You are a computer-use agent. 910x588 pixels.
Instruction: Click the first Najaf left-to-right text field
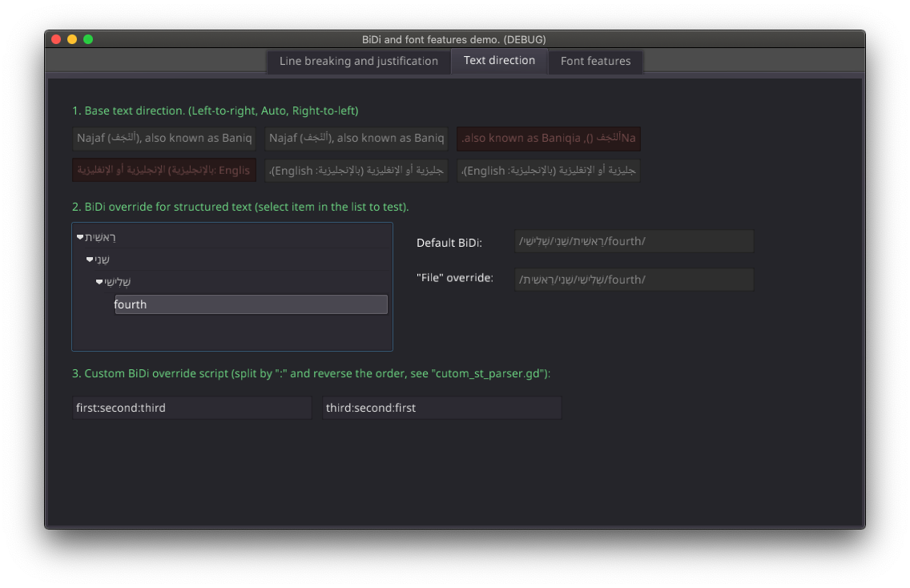pyautogui.click(x=163, y=138)
